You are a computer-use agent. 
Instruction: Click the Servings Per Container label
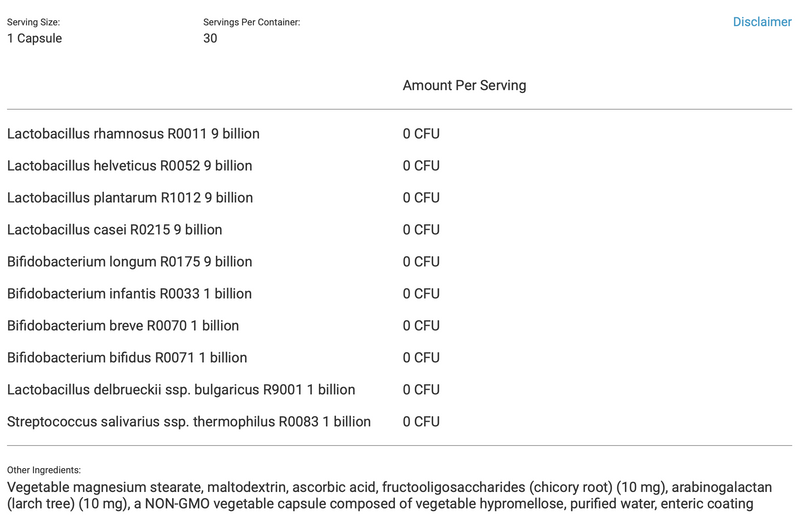(251, 22)
